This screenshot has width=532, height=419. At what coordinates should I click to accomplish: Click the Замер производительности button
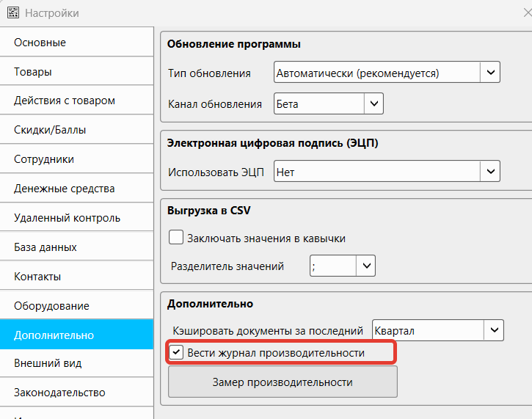tap(283, 382)
